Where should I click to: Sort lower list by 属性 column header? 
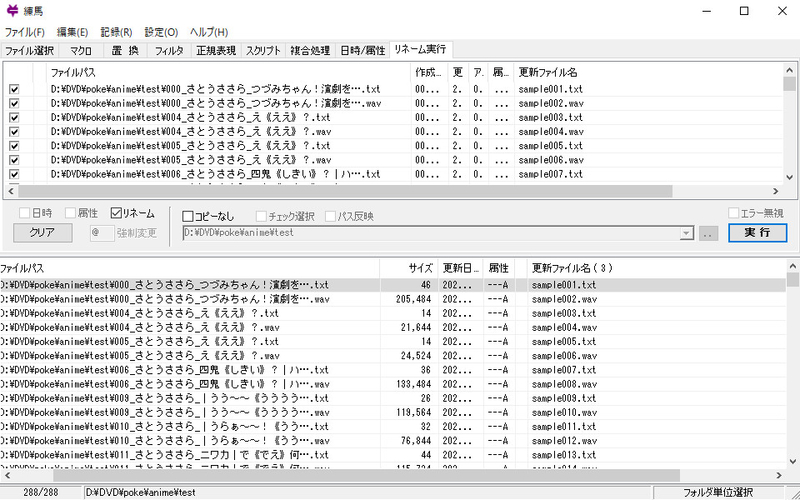point(498,268)
